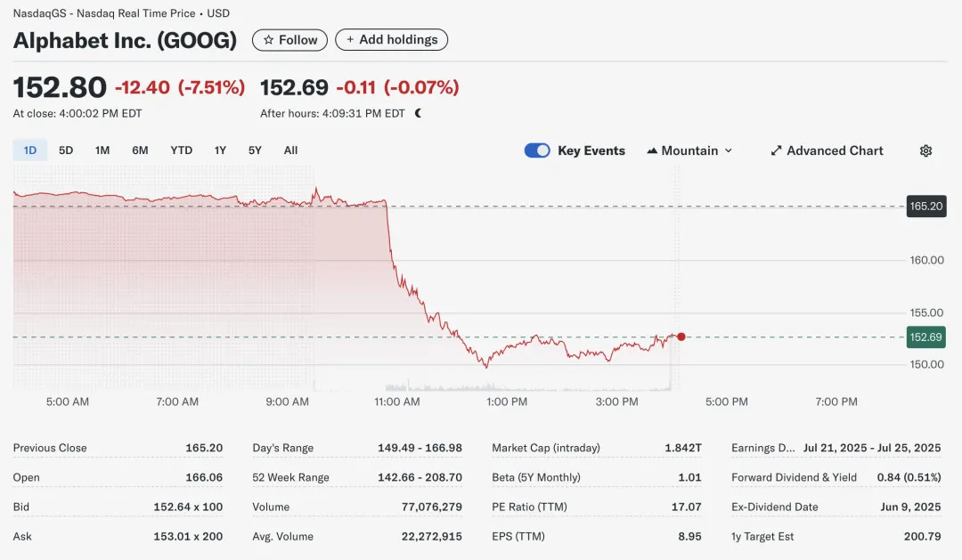
Task: Click Earnings date Jul 21, 2025 - Jul 25, 2025
Action: pos(872,448)
